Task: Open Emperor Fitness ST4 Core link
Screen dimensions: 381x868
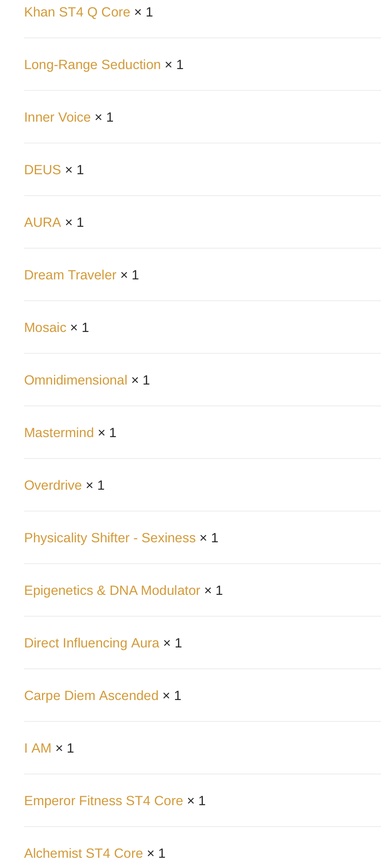Action: (x=104, y=801)
